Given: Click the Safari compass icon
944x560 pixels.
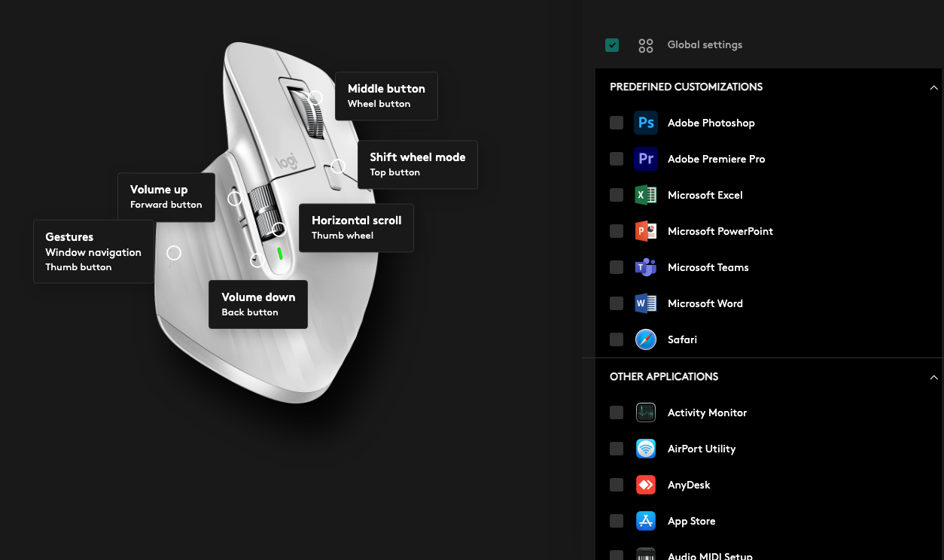Looking at the screenshot, I should tap(646, 339).
